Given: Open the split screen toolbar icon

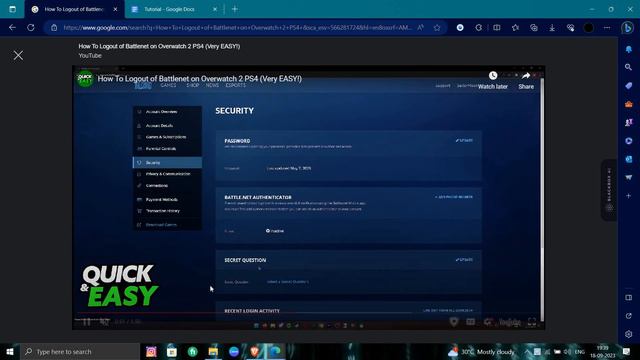Looking at the screenshot, I should pos(497,28).
